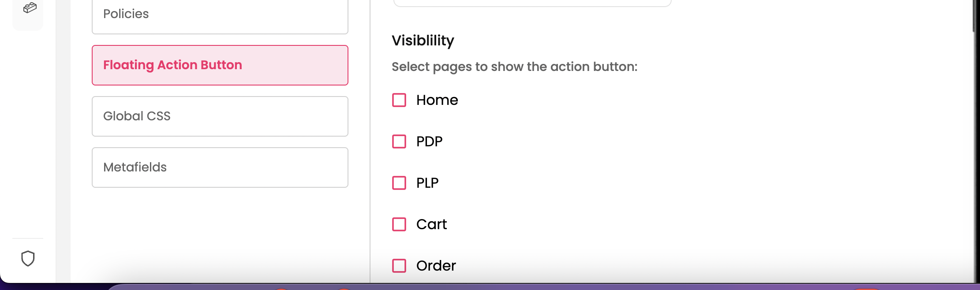The width and height of the screenshot is (980, 290).
Task: Enable the PDP checkbox
Action: click(399, 141)
